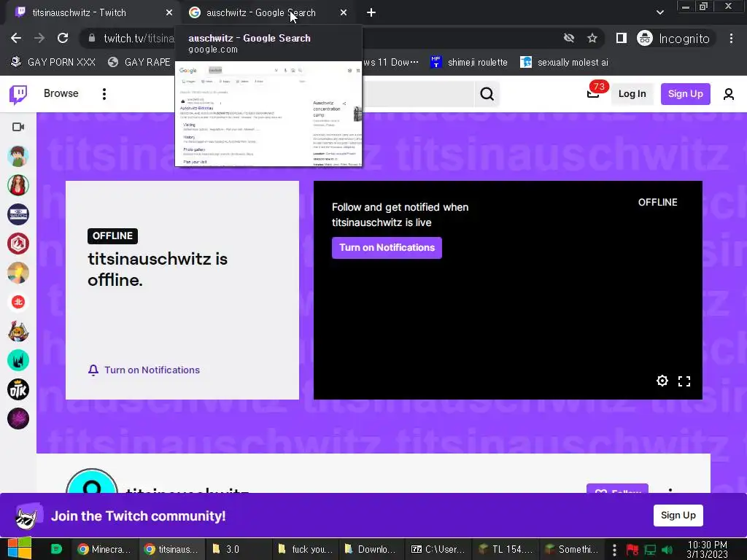The height and width of the screenshot is (560, 747).
Task: Click Turn on Notifications link with bell icon
Action: click(144, 370)
